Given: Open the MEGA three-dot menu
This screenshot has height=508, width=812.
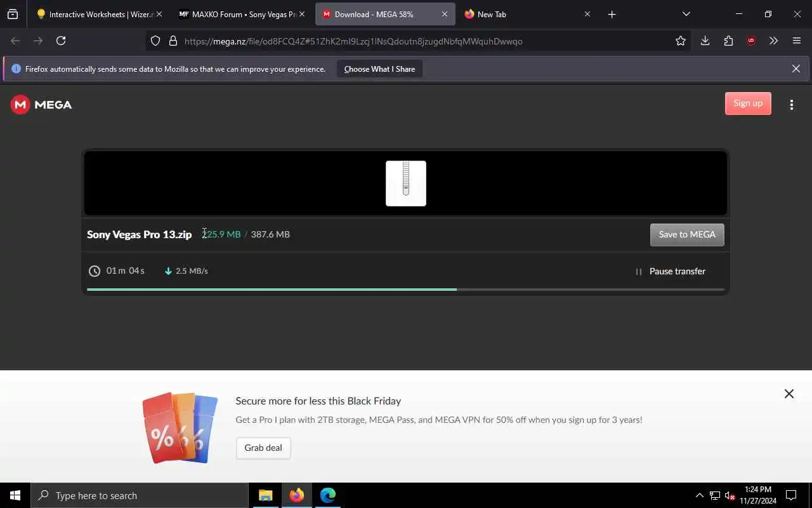Looking at the screenshot, I should (x=791, y=105).
